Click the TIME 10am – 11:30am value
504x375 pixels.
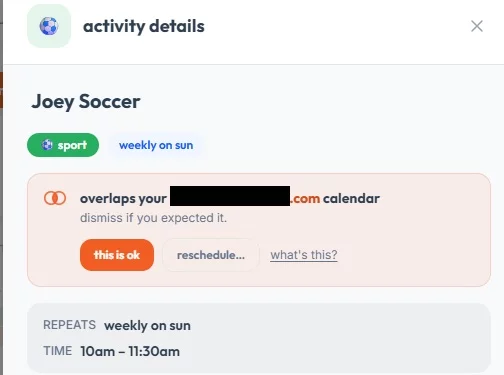pyautogui.click(x=130, y=351)
